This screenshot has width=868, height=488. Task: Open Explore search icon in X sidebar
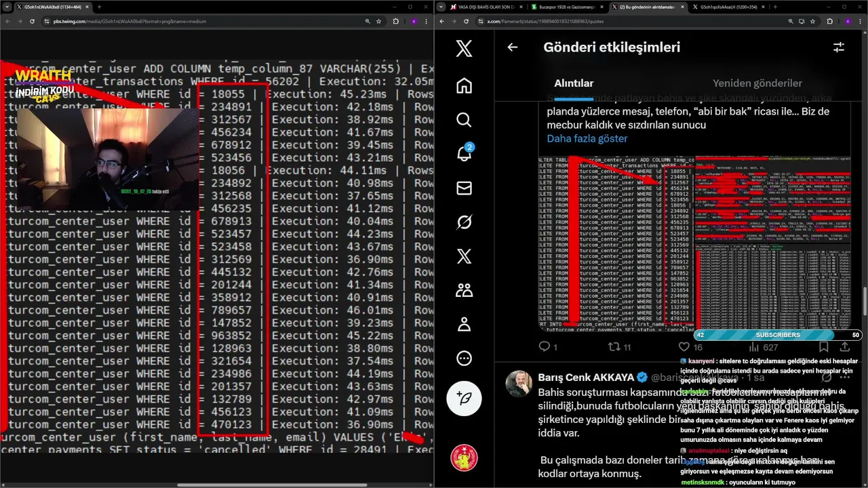pyautogui.click(x=464, y=119)
